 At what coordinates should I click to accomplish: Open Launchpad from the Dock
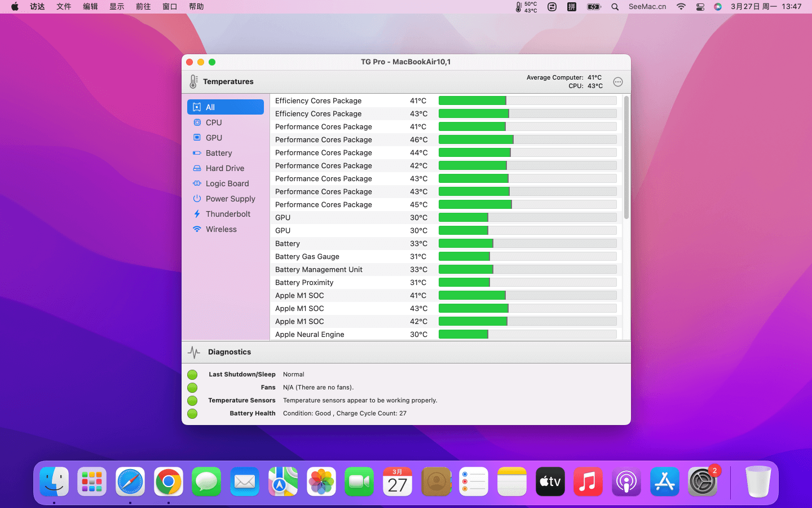(92, 481)
